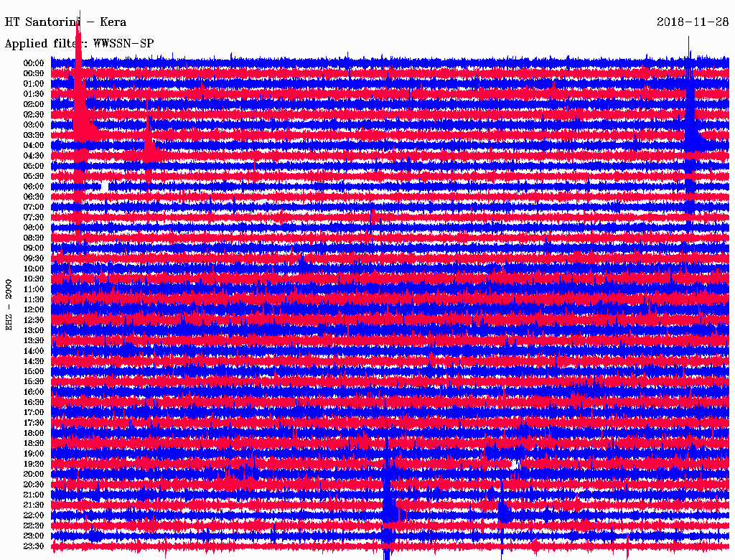Screen dimensions: 735x560
Task: Select the 23:30 time label
Action: click(34, 546)
